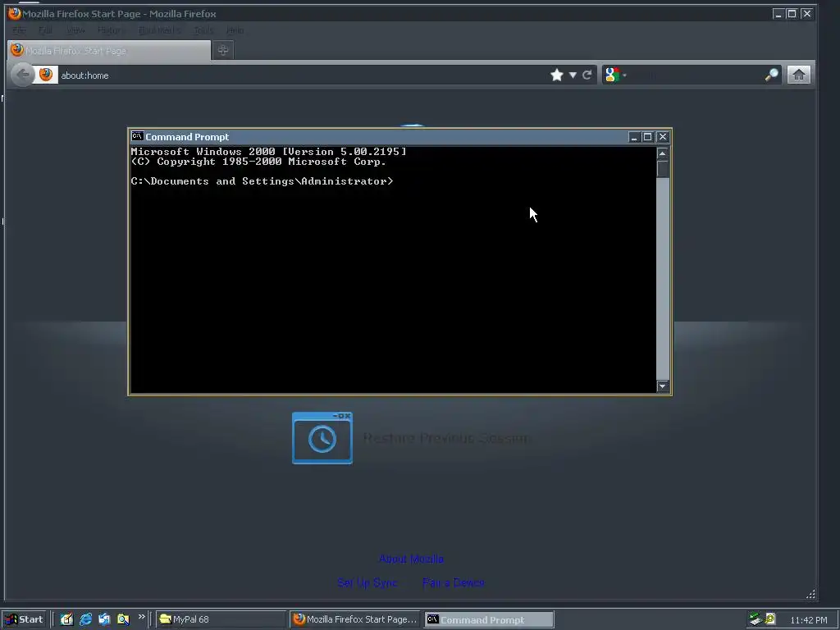840x630 pixels.
Task: Reload the page in Firefox
Action: 587,75
